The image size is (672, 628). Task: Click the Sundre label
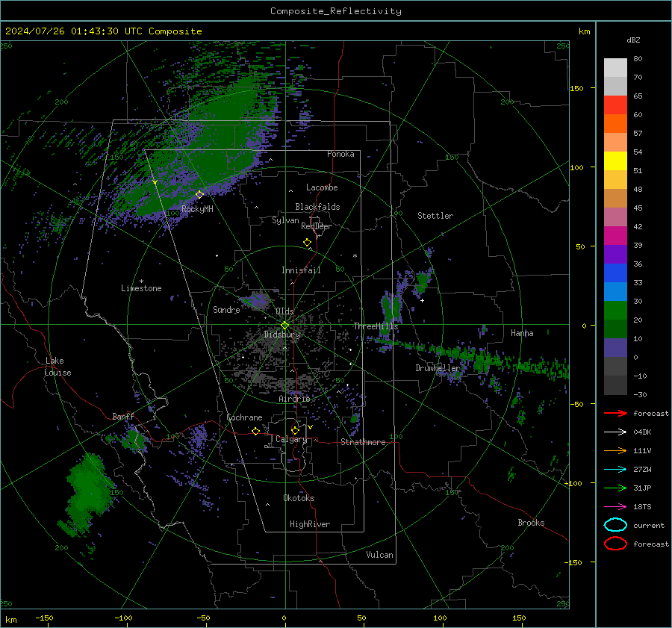[226, 309]
